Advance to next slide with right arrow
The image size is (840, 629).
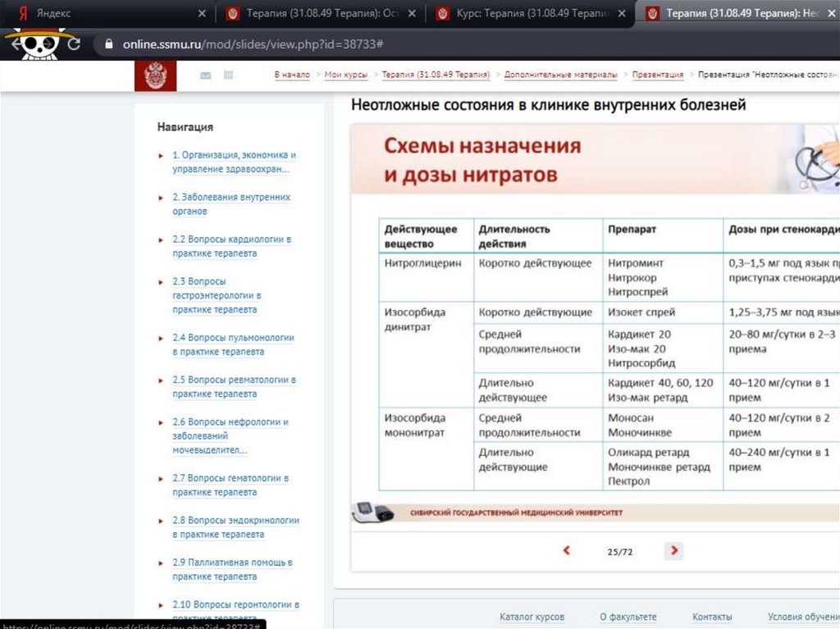coord(673,551)
